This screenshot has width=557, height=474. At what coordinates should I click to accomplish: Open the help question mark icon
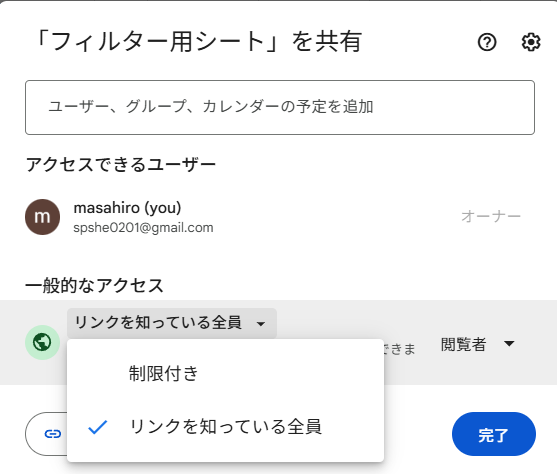click(487, 42)
